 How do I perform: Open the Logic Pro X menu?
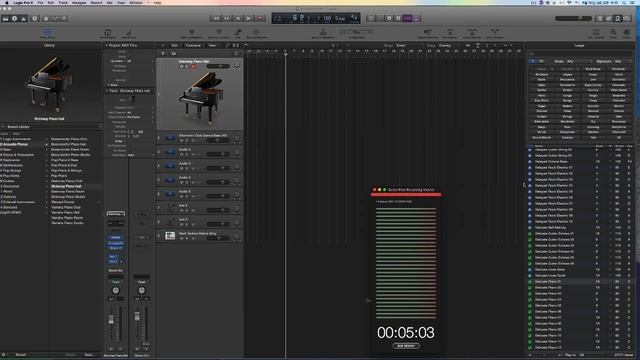tap(23, 2)
